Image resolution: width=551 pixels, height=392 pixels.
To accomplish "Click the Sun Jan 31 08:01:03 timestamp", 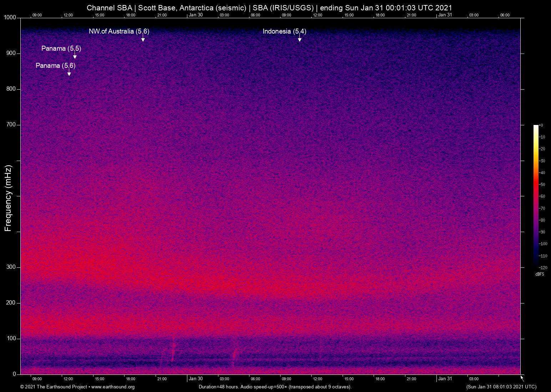I will point(501,387).
